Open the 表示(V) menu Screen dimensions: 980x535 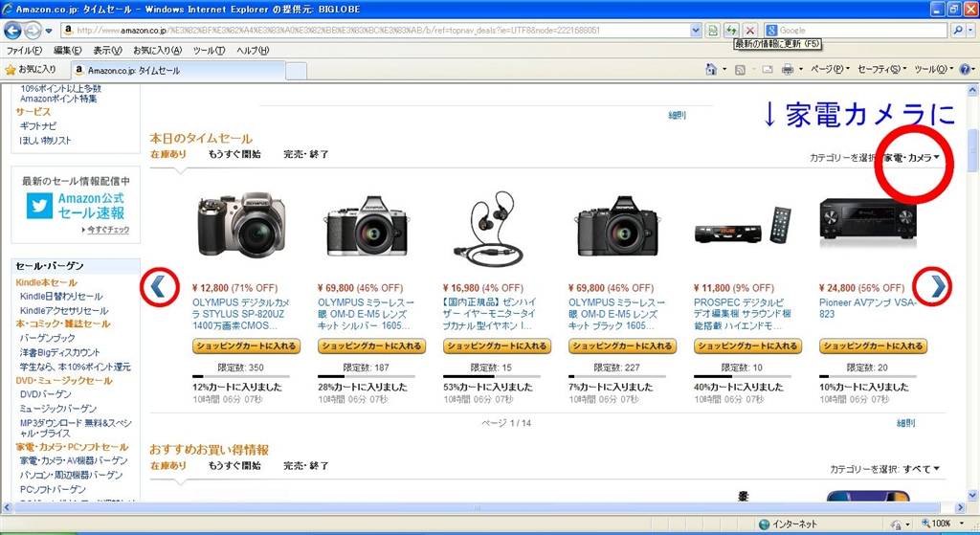(107, 51)
